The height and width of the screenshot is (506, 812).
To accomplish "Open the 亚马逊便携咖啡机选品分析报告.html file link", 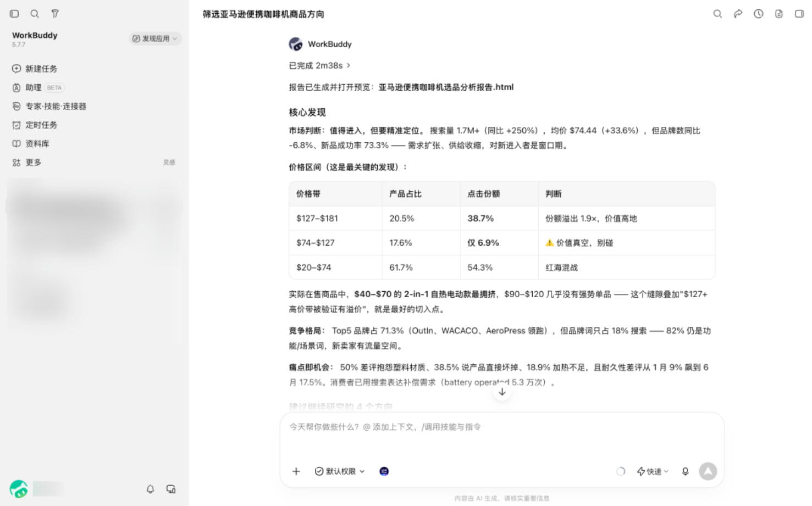I will point(446,87).
